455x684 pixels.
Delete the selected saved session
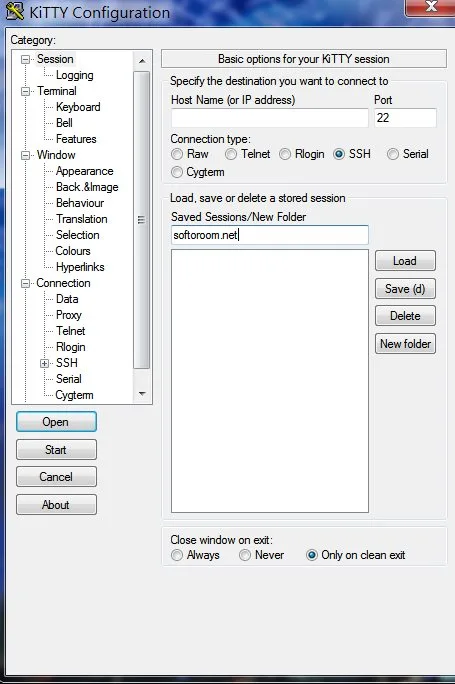(405, 316)
